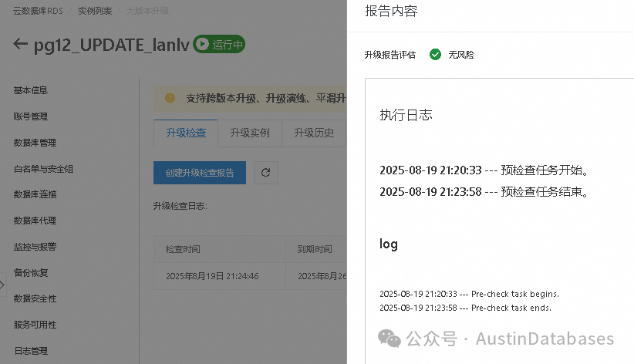Click the 运行中 status badge
Viewport: 634px width, 364px height.
click(219, 44)
